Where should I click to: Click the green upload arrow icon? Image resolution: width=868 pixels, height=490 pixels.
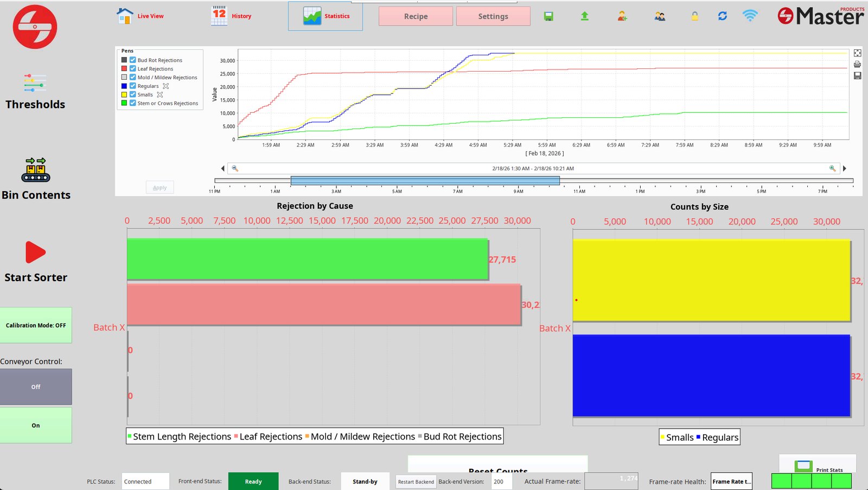(x=584, y=16)
